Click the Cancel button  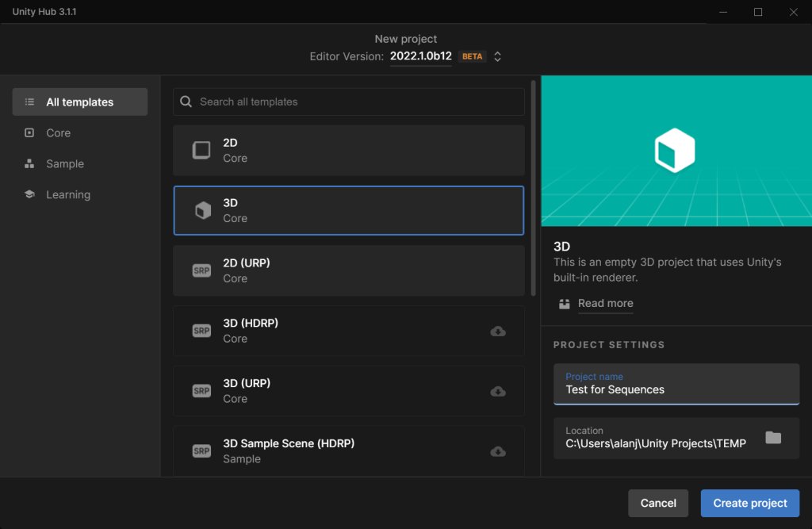coord(658,503)
